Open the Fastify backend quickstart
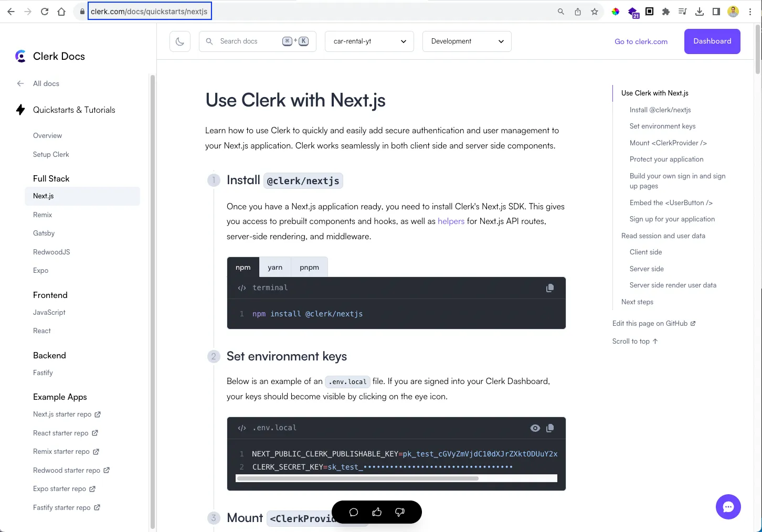The width and height of the screenshot is (762, 532). [x=43, y=373]
